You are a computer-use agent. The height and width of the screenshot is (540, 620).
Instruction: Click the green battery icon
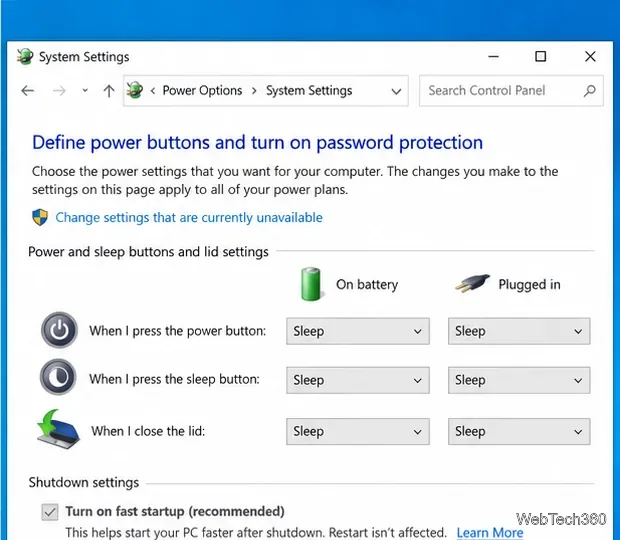click(311, 284)
